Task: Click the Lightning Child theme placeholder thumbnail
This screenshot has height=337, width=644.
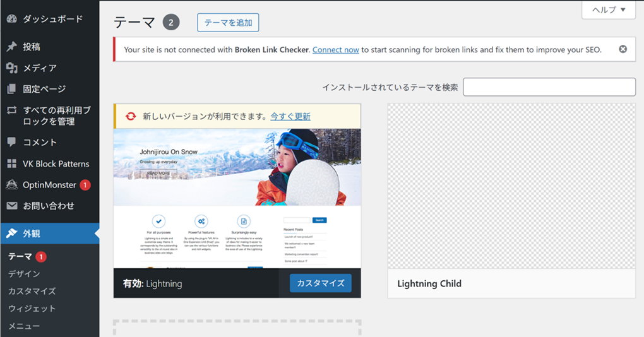Action: pyautogui.click(x=511, y=186)
